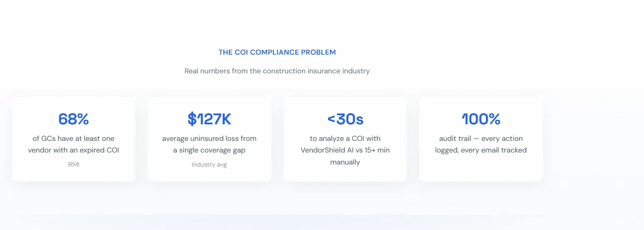
Task: Click the "THE COI COMPLIANCE PROBLEM" heading
Action: pos(277,52)
